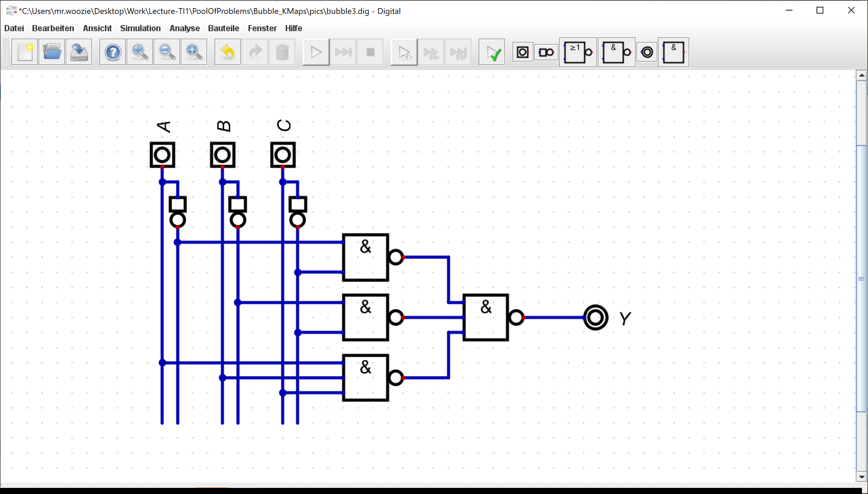Zoom out of the circuit

tap(167, 52)
